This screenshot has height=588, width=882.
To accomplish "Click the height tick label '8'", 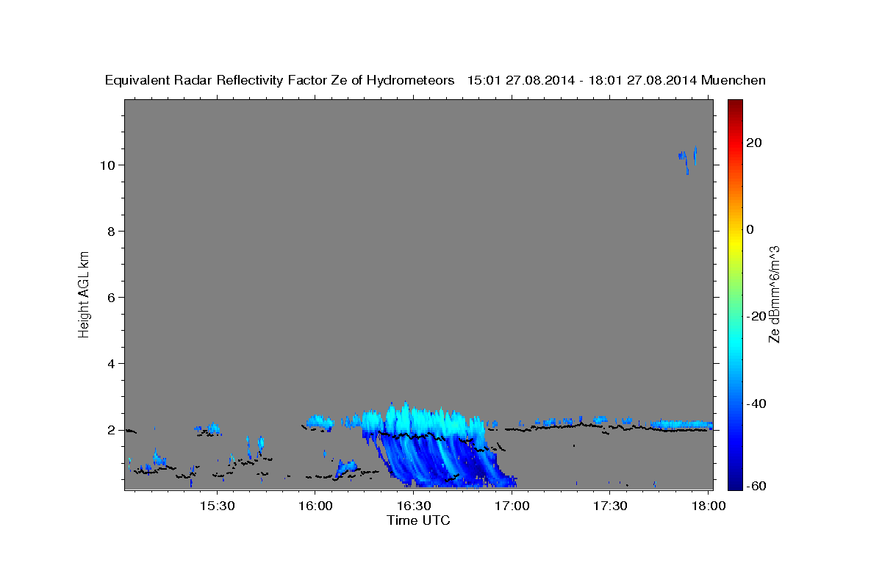I will (x=112, y=232).
